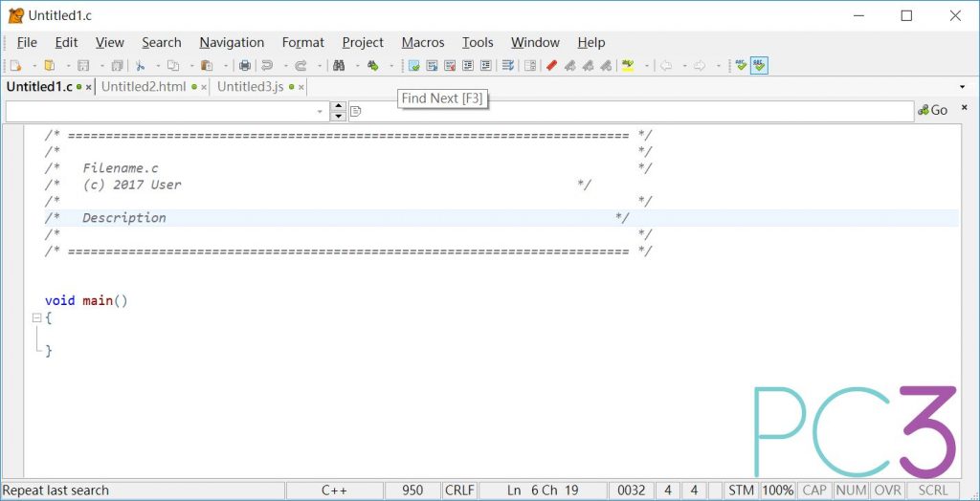This screenshot has height=501, width=980.
Task: Click the Undo arrow icon
Action: [x=267, y=66]
